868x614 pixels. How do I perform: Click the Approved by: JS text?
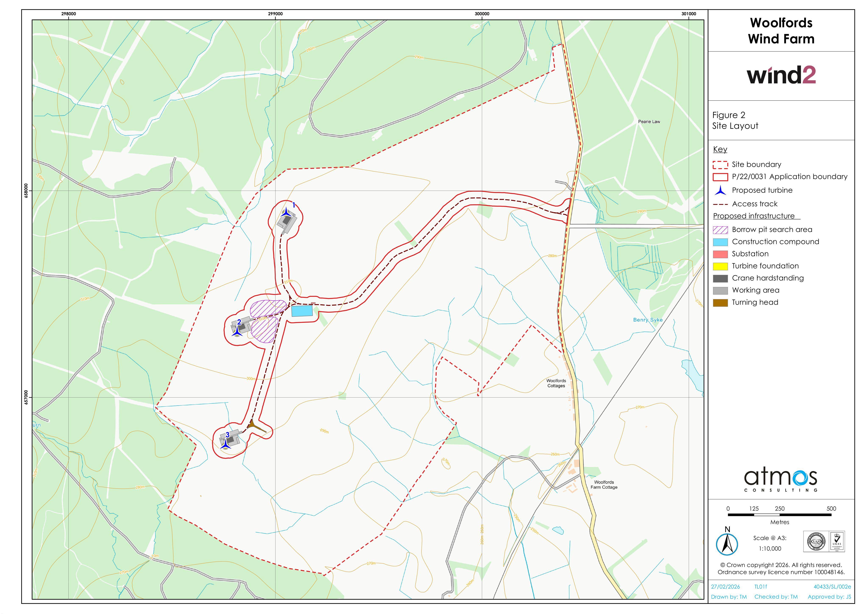[829, 597]
